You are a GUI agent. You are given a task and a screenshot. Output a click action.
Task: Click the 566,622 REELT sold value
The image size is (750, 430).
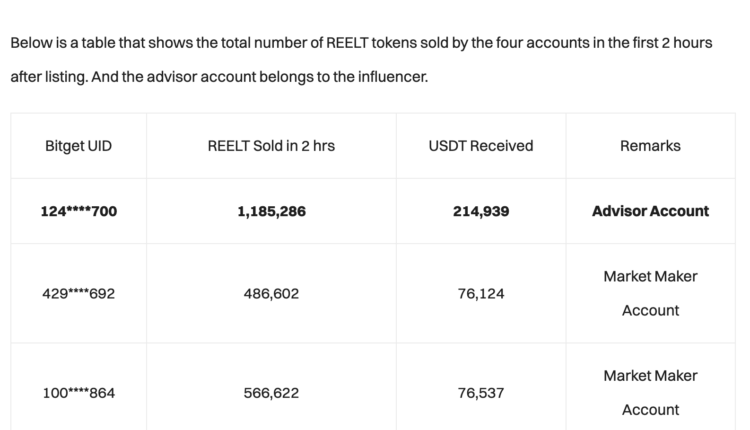point(271,393)
